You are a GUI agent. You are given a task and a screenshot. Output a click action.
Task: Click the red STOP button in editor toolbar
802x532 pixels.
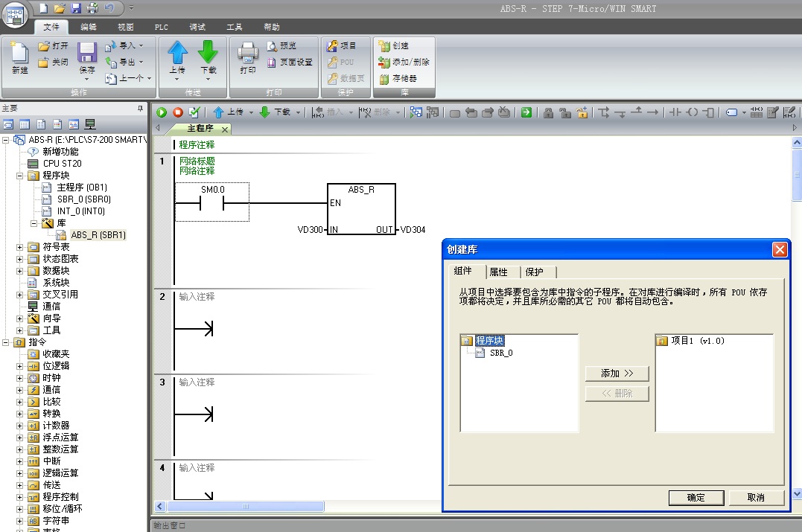178,112
